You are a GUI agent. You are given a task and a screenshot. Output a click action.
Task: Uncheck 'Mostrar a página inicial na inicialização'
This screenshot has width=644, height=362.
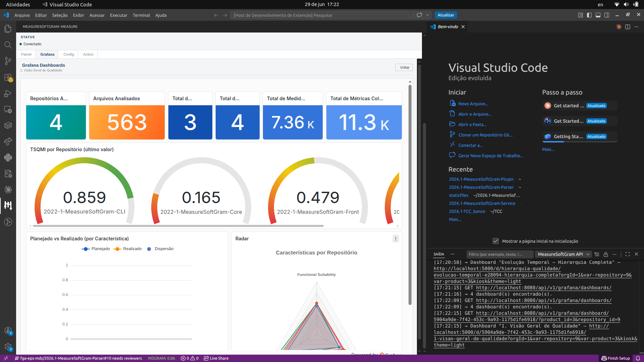coord(496,241)
